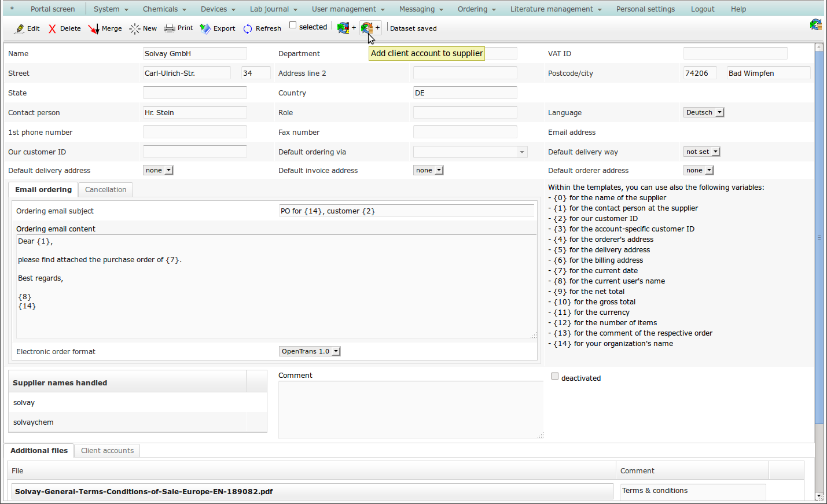Enable the 'deactivated' checkbox
The image size is (827, 504).
(555, 376)
